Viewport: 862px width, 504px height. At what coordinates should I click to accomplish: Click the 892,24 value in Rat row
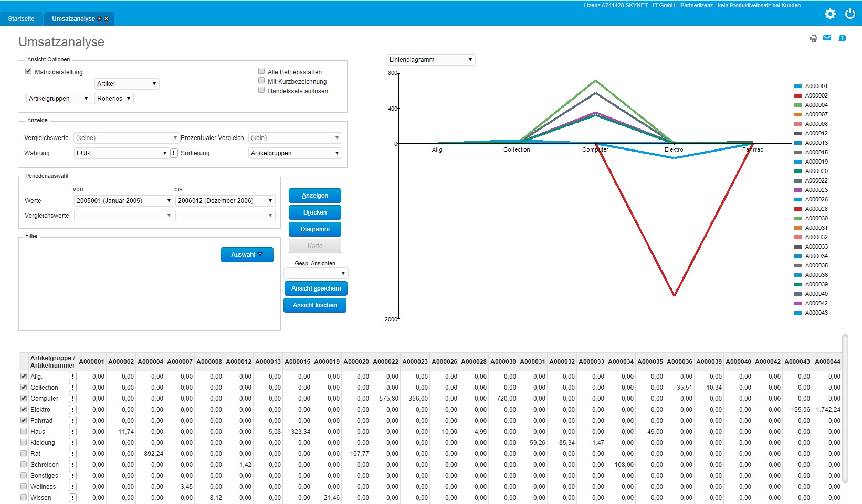click(x=153, y=454)
